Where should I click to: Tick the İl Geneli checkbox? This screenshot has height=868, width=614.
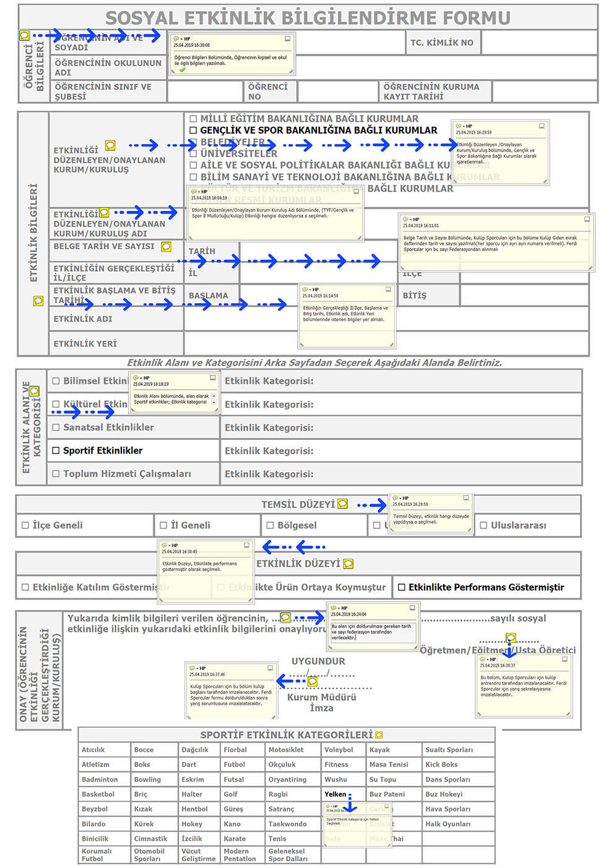(x=163, y=525)
